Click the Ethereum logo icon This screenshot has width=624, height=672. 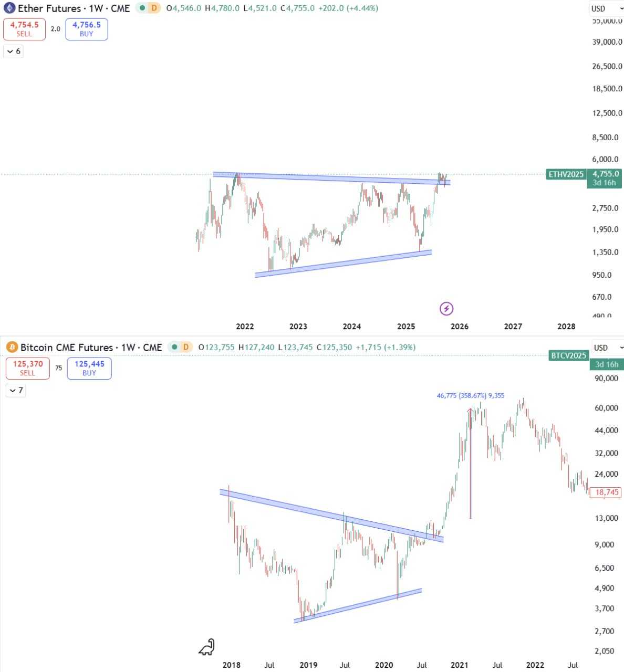click(9, 8)
